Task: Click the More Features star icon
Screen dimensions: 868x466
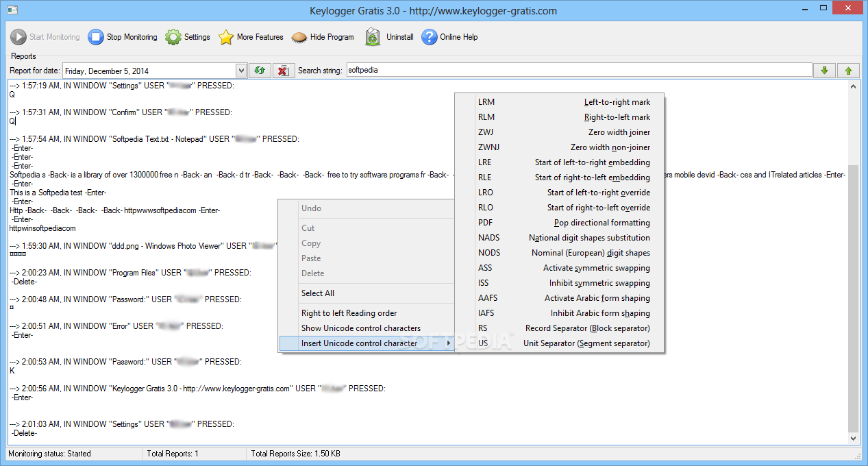Action: click(226, 37)
